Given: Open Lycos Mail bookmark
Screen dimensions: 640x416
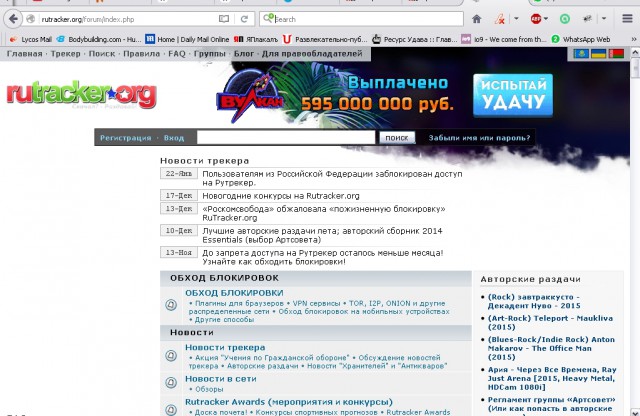Looking at the screenshot, I should point(31,39).
